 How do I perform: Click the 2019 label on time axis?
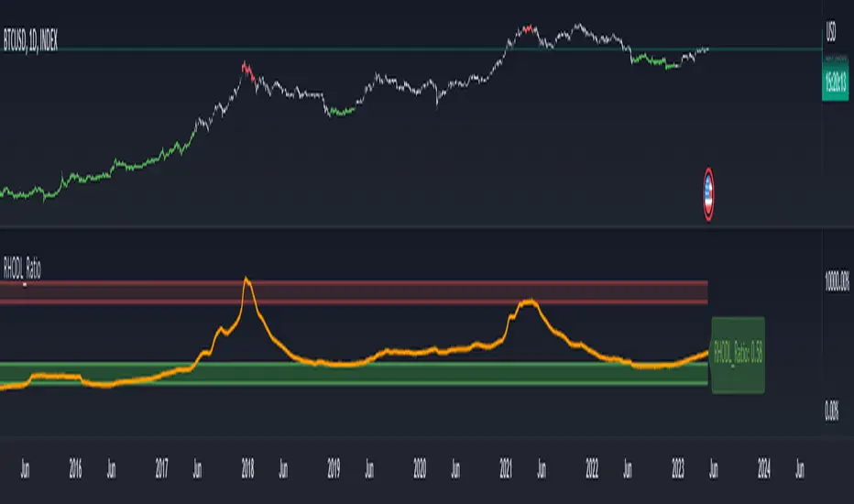[x=334, y=468]
